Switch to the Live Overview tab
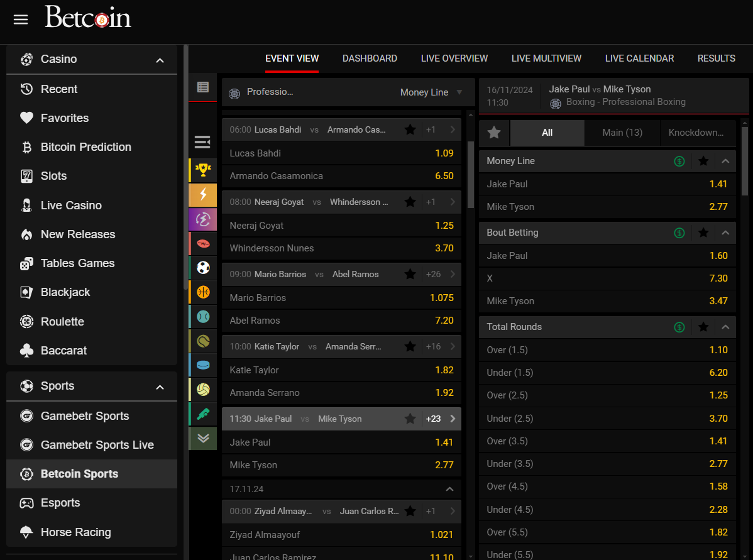 [454, 58]
